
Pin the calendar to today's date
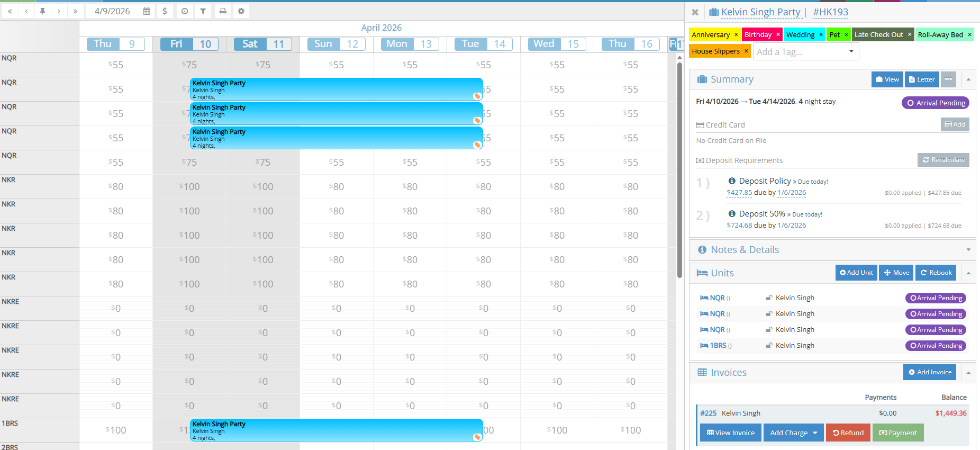point(42,11)
